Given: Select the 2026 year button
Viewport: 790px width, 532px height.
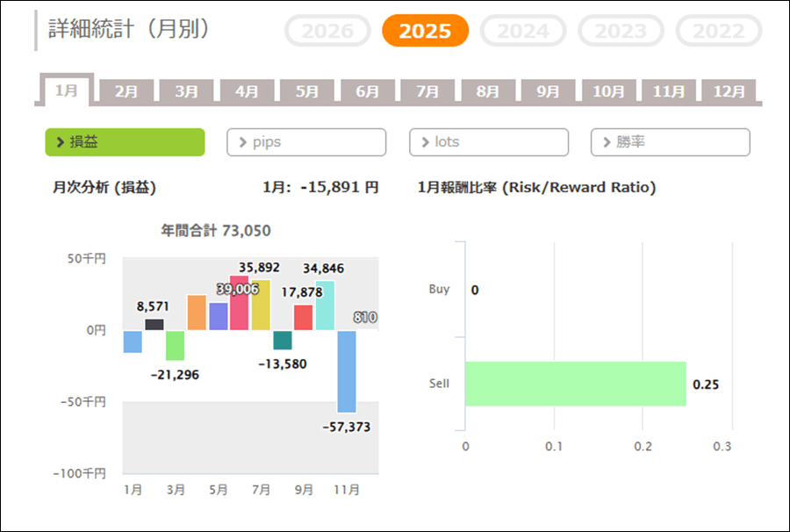Looking at the screenshot, I should [x=327, y=32].
